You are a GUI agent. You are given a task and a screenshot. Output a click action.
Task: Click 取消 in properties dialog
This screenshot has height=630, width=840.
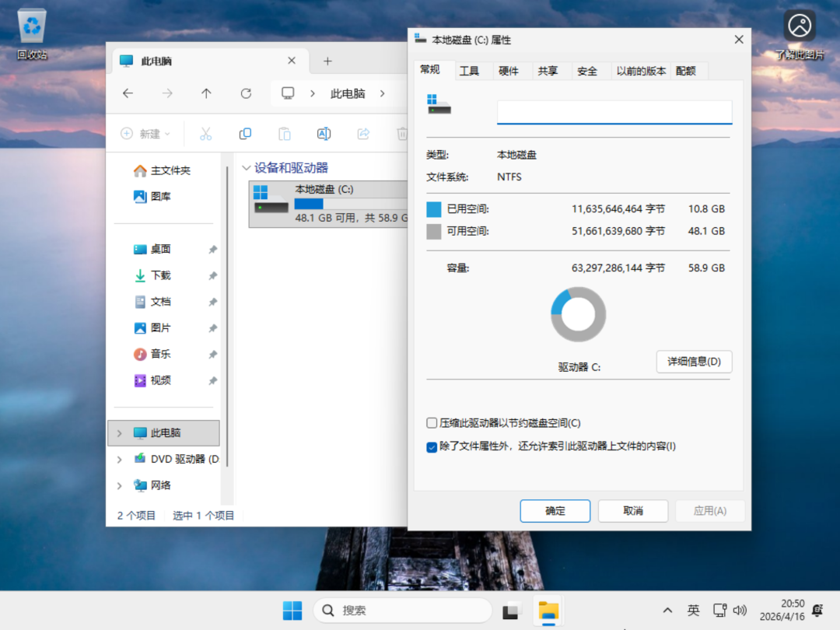(632, 511)
